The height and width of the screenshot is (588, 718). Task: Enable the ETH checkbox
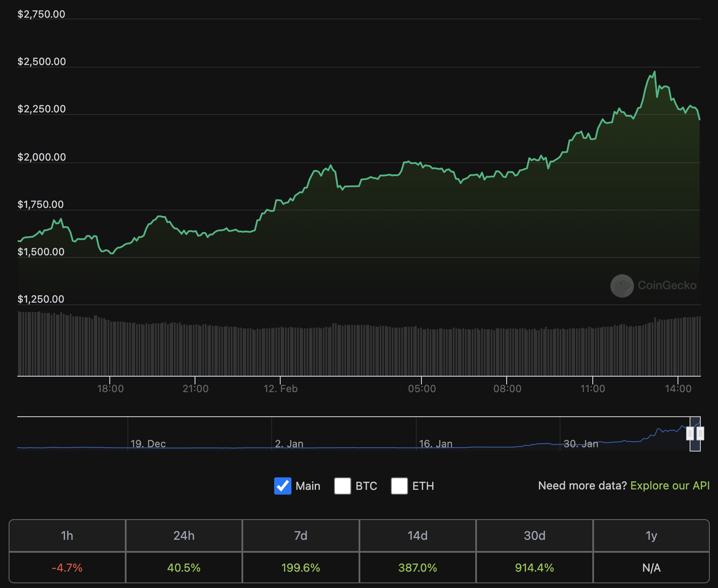point(399,486)
